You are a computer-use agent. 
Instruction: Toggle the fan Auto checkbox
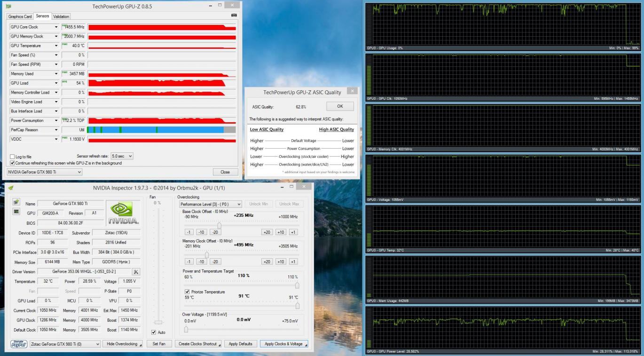click(x=154, y=332)
